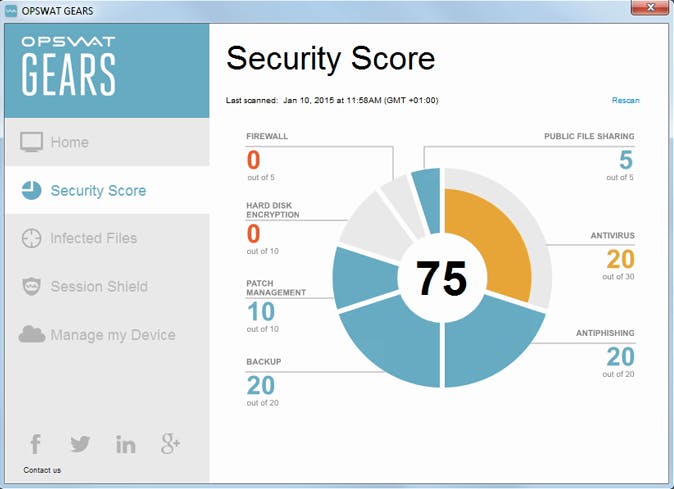Click the Antiphishing score 20
The image size is (674, 489).
[621, 357]
